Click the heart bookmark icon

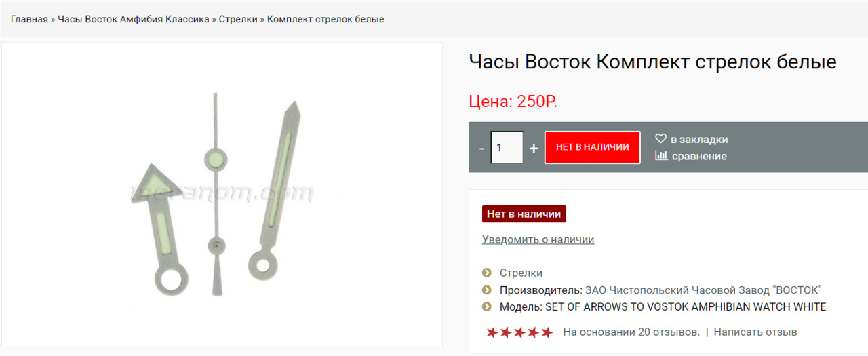tap(661, 138)
